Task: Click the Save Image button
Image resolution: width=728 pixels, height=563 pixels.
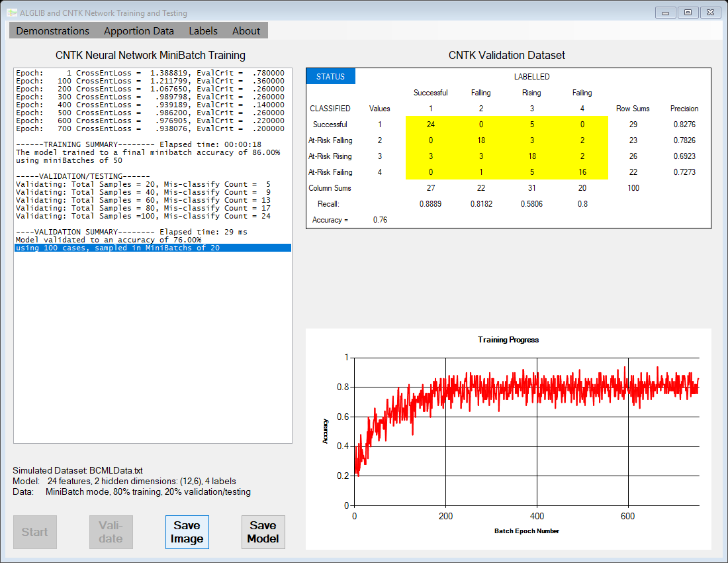Action: (x=187, y=532)
